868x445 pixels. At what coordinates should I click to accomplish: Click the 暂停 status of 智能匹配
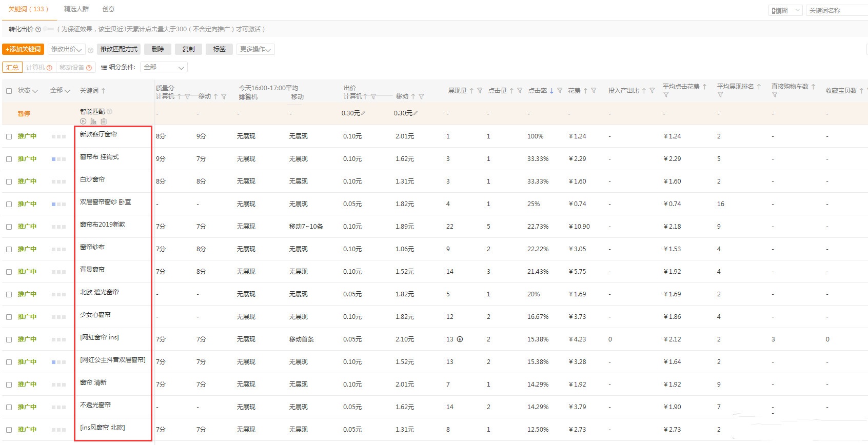pos(24,114)
